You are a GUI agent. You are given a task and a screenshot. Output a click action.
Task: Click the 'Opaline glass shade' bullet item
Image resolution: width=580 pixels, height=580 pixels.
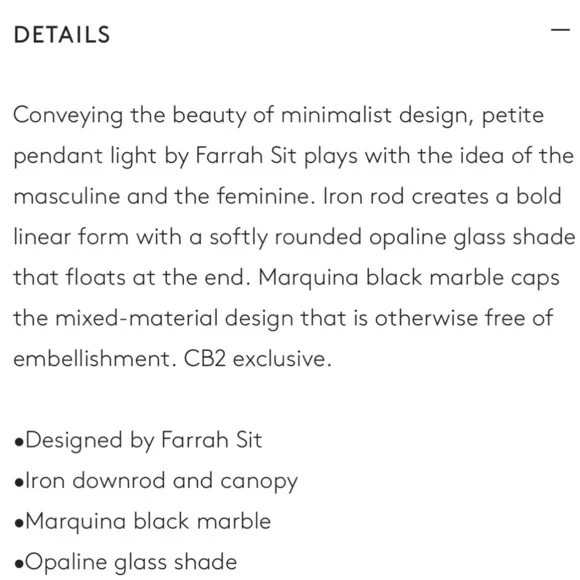tap(125, 562)
